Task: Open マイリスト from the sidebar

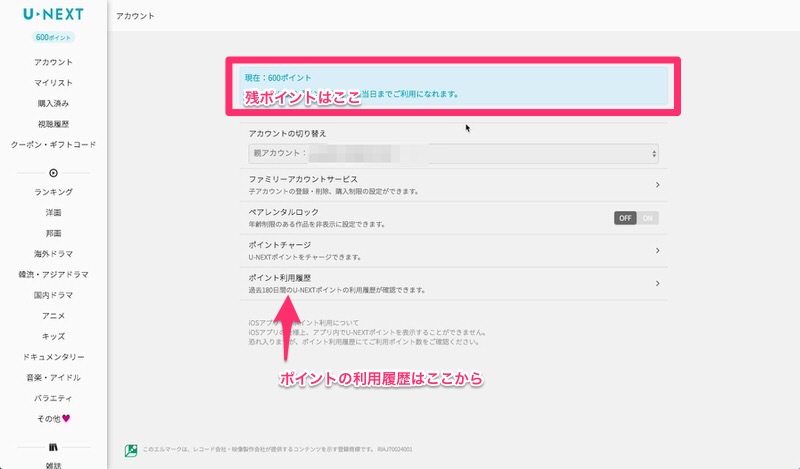Action: click(53, 83)
